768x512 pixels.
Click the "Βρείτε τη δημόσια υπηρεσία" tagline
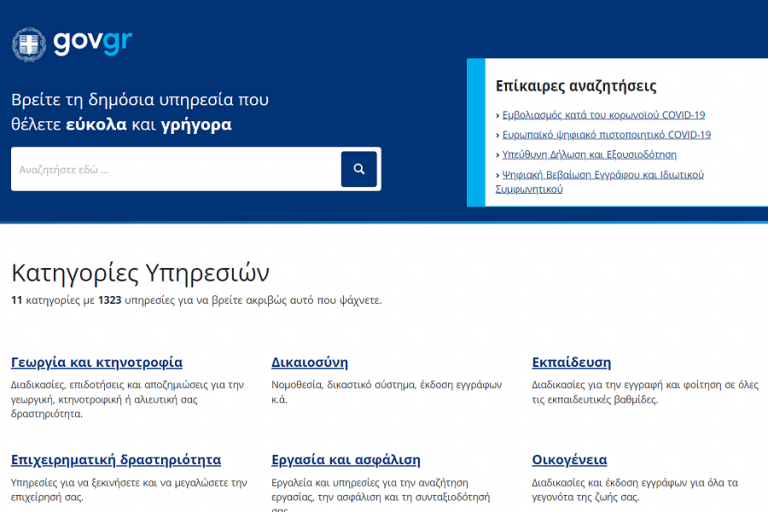click(140, 112)
